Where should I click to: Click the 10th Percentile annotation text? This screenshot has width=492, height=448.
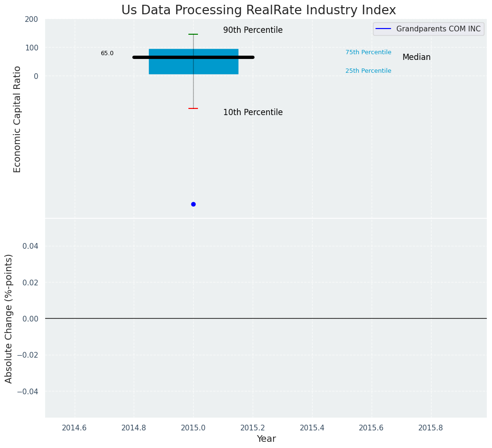coord(253,112)
